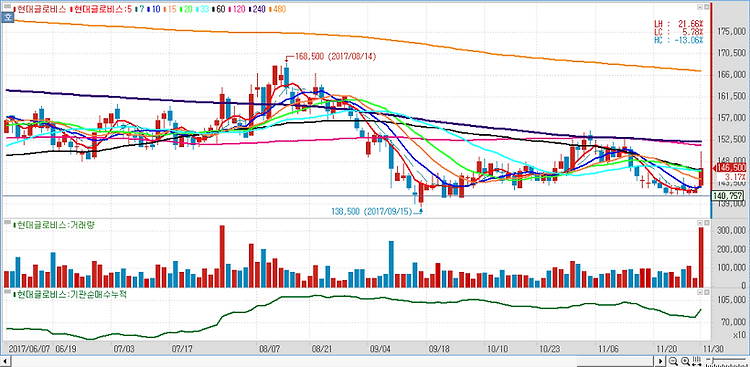The image size is (750, 367).
Task: Collapse the 거래량 volume pane
Action: coord(699,223)
